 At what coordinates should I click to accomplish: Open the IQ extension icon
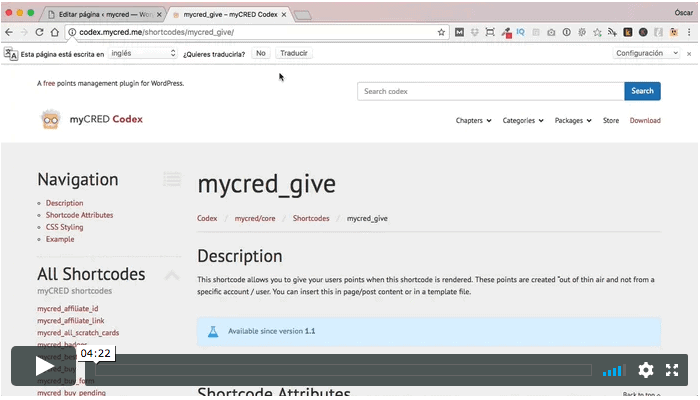click(x=521, y=32)
